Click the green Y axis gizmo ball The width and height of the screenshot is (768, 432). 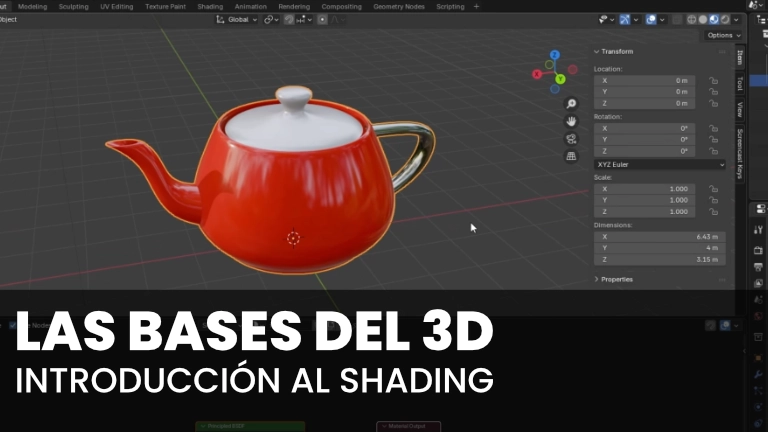pyautogui.click(x=560, y=78)
